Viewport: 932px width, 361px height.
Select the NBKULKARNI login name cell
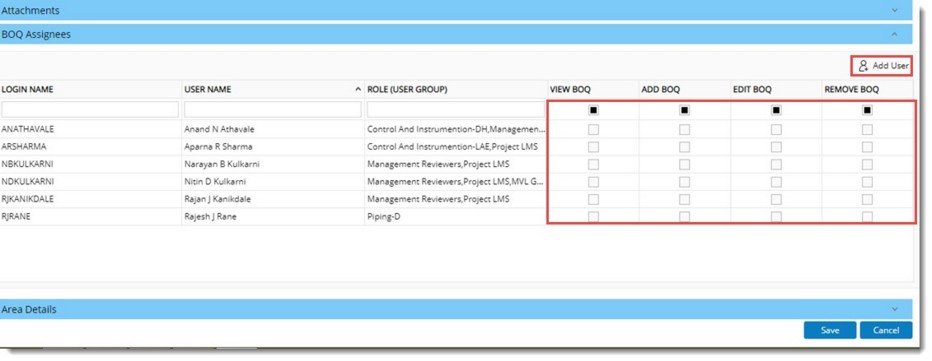[x=91, y=164]
